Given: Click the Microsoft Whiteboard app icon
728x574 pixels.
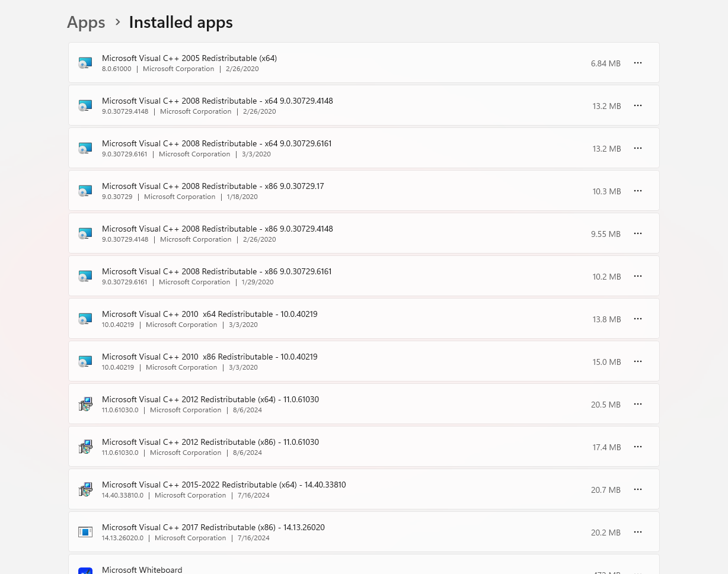Looking at the screenshot, I should pyautogui.click(x=85, y=571).
